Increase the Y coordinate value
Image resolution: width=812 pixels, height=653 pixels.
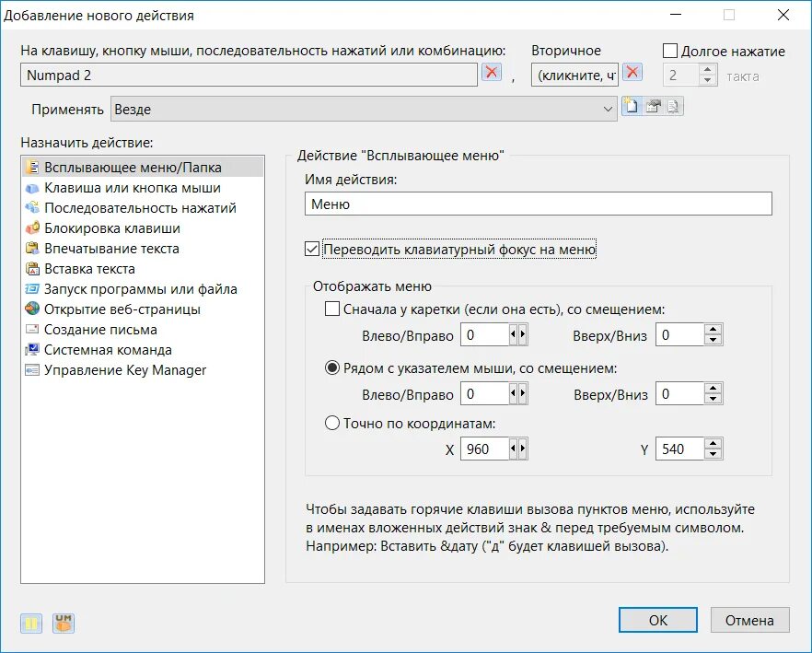[713, 443]
